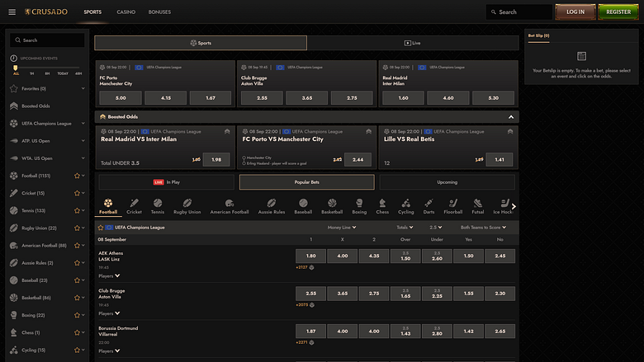The width and height of the screenshot is (644, 362).
Task: Favorite the Football sidebar star
Action: point(77,176)
